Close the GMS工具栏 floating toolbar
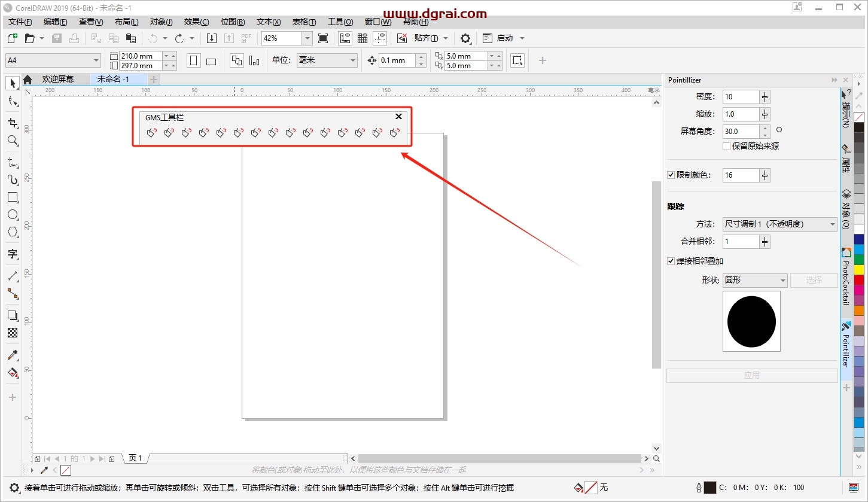868x502 pixels. pyautogui.click(x=398, y=117)
